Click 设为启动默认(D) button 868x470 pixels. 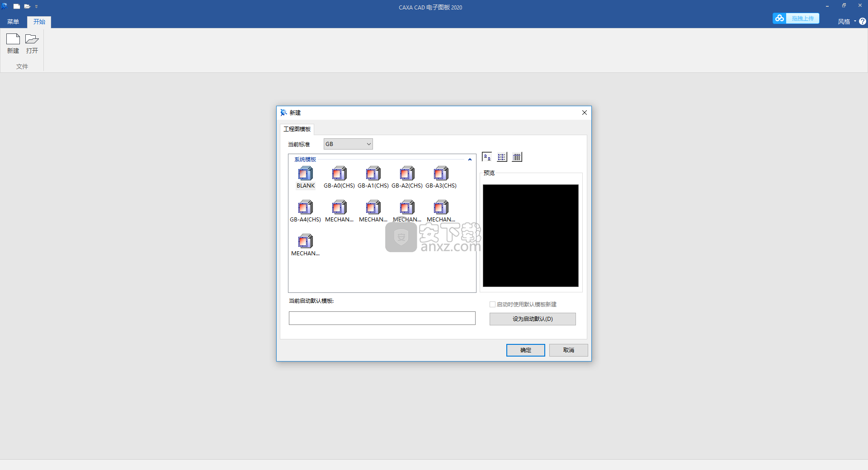(533, 319)
